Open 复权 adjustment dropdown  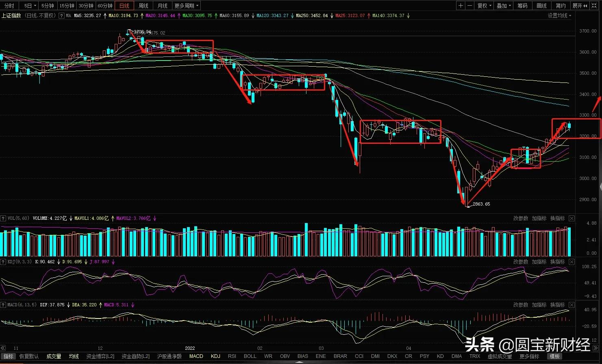tap(485, 6)
